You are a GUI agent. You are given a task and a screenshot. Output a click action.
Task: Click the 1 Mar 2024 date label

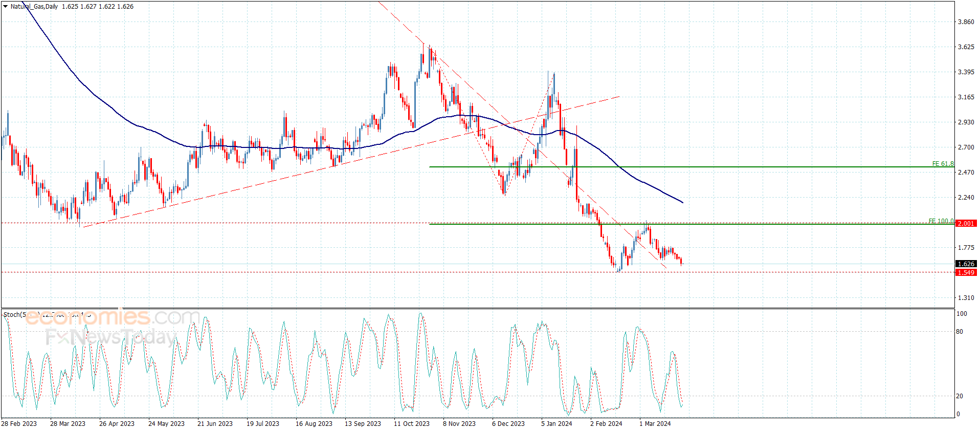pos(655,423)
